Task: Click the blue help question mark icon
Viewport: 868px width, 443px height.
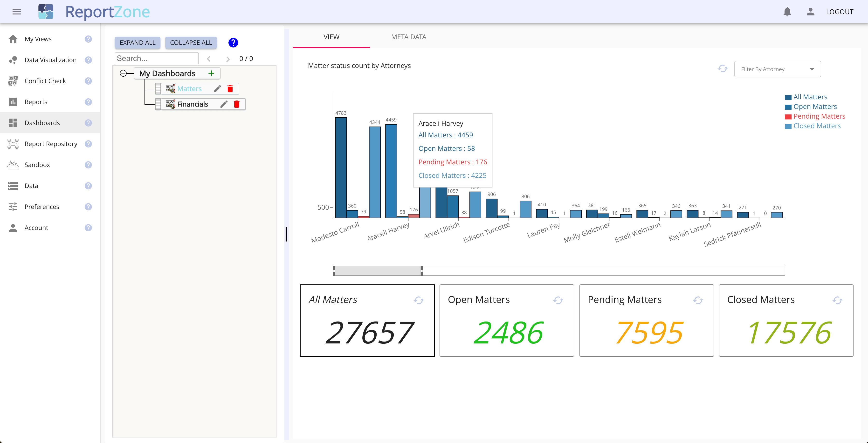Action: pyautogui.click(x=233, y=43)
